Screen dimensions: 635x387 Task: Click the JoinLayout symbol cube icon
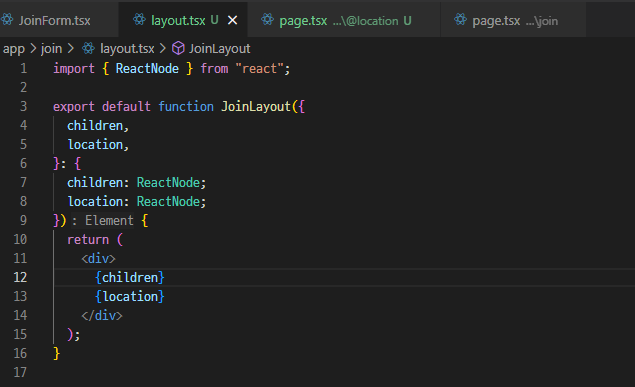[x=178, y=49]
